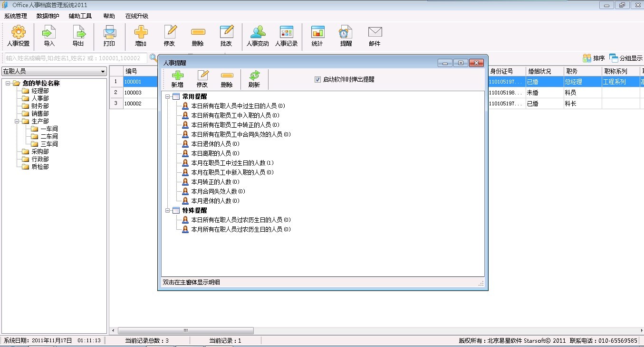Collapse the 生产部 department node

tap(17, 122)
